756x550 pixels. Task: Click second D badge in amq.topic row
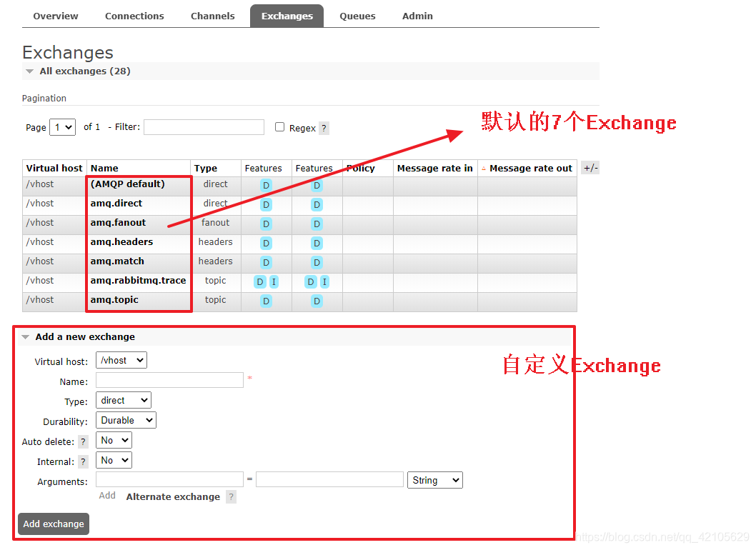coord(317,301)
